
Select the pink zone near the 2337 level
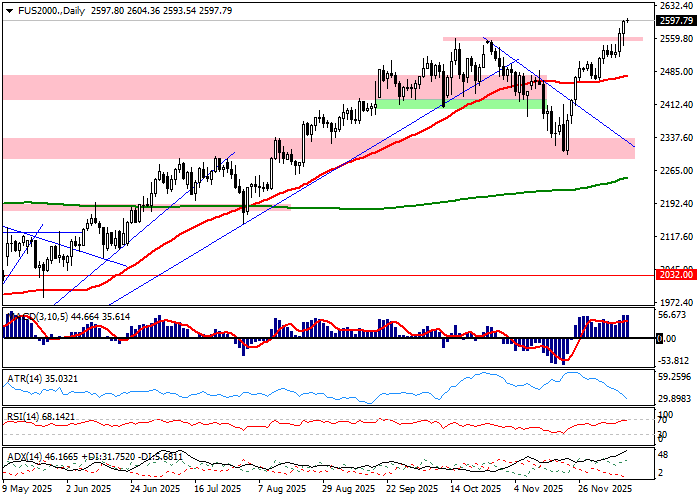[150, 148]
